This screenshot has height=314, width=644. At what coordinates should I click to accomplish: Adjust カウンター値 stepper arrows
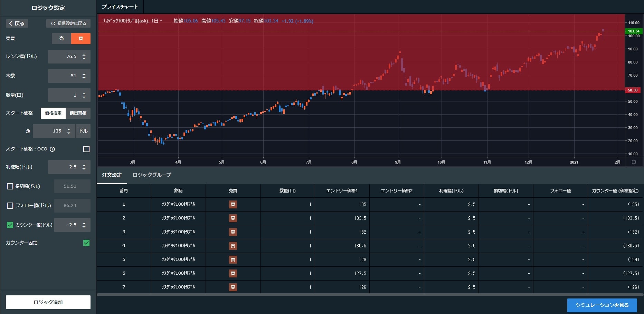(x=84, y=225)
